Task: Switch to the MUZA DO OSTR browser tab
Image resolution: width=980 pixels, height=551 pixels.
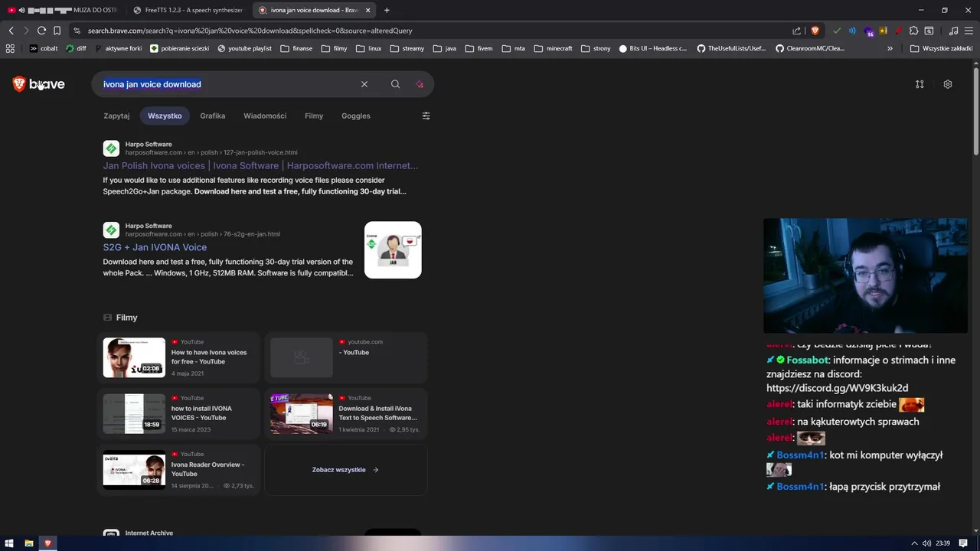Action: [63, 10]
